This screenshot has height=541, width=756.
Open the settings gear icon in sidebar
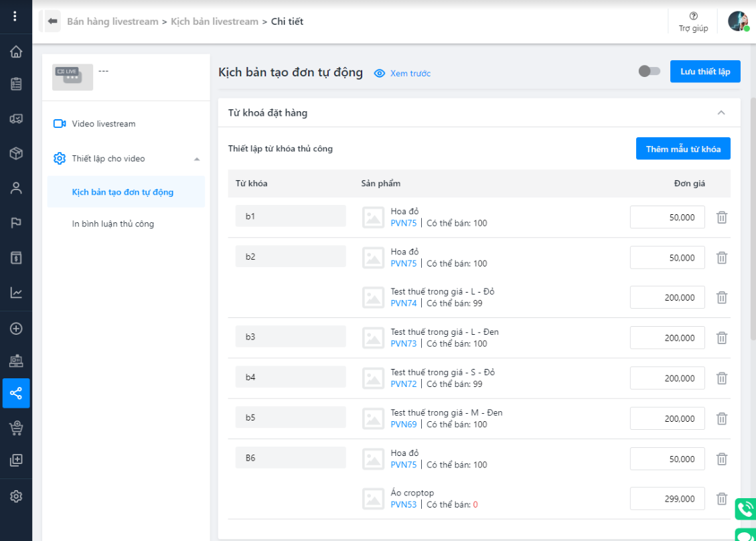coord(16,496)
